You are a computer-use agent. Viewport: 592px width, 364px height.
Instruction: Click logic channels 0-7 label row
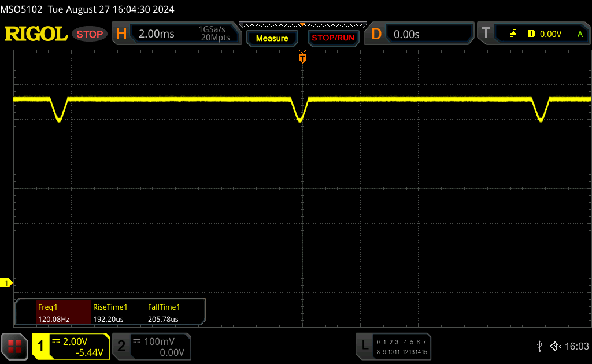tap(401, 342)
